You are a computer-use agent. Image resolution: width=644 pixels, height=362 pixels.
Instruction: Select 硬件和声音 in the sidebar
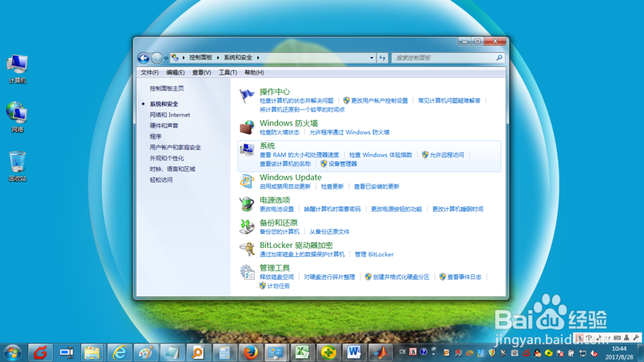click(x=164, y=126)
